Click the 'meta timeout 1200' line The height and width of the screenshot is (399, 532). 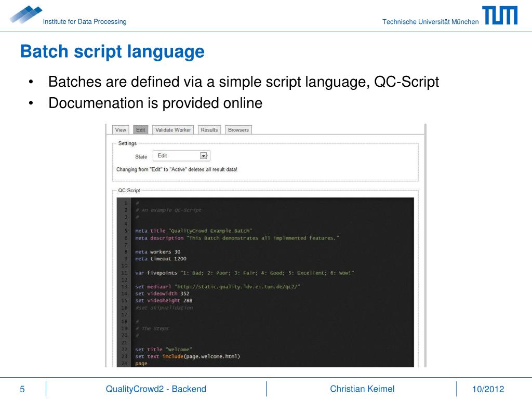[161, 259]
